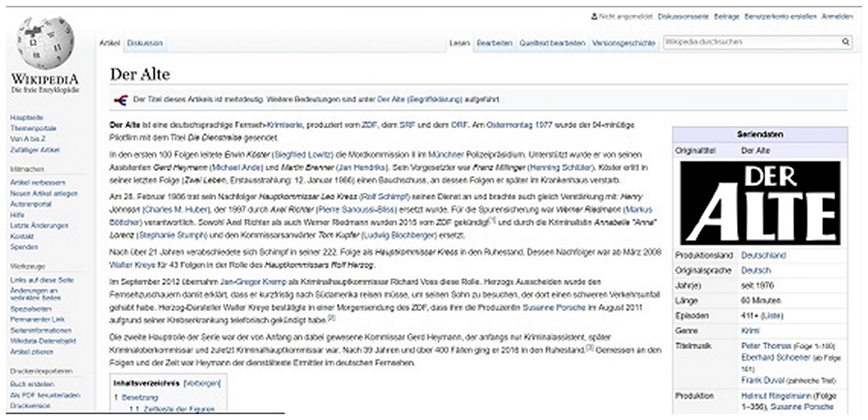Click the disambiguation notice icon
Image resolution: width=868 pixels, height=420 pixels.
121,100
